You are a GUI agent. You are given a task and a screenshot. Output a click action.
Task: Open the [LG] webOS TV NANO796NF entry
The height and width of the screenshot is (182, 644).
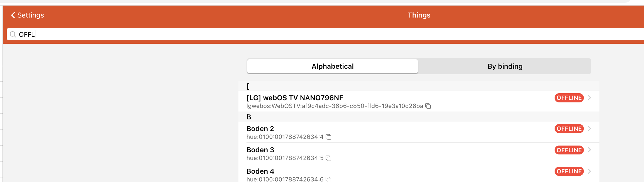click(x=295, y=98)
